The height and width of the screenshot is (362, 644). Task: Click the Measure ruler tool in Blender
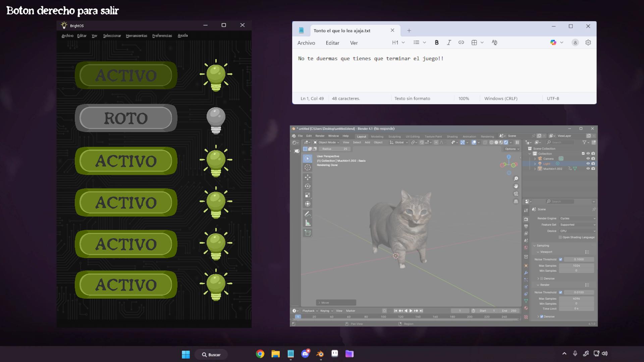[x=308, y=223]
